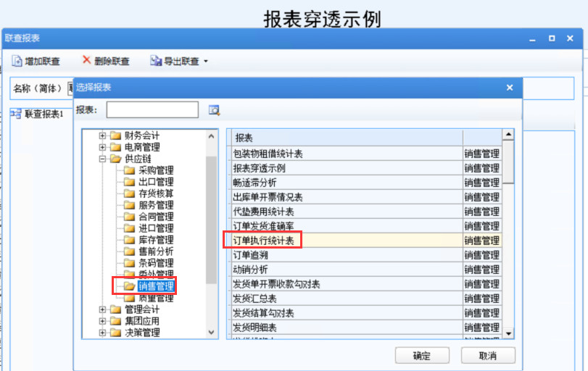
Task: Expand the 管理会计 tree node
Action: point(102,309)
